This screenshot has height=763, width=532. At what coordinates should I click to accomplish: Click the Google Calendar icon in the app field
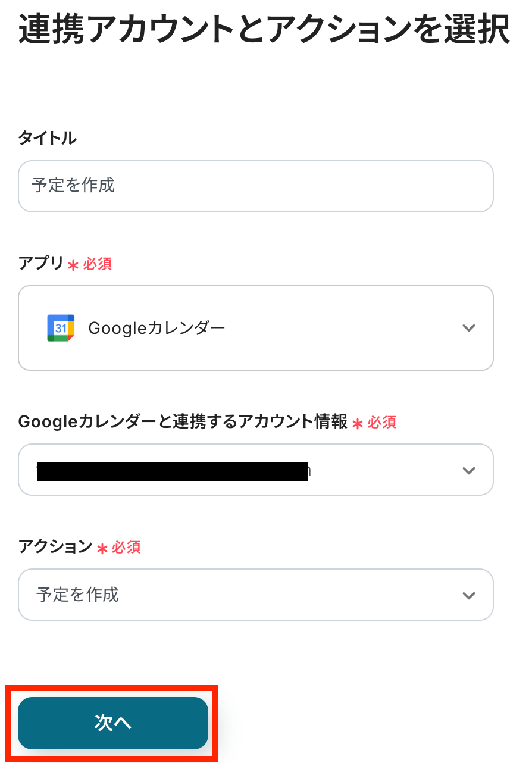(x=60, y=328)
